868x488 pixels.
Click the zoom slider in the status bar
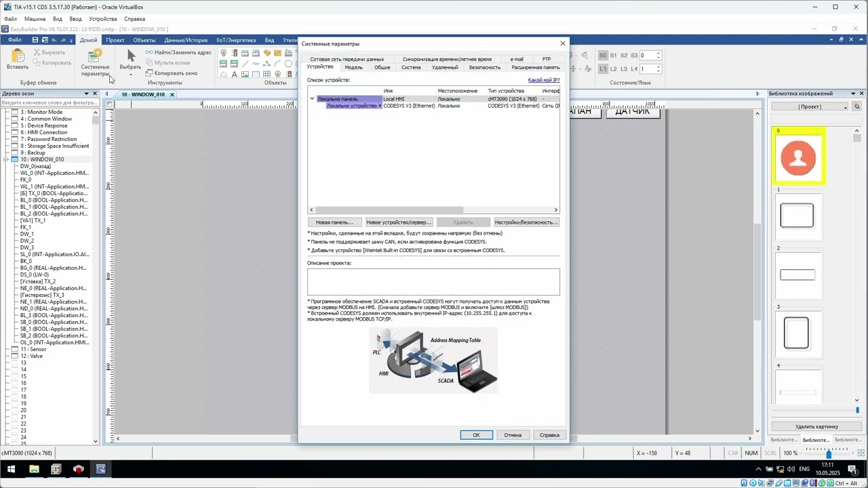(829, 453)
